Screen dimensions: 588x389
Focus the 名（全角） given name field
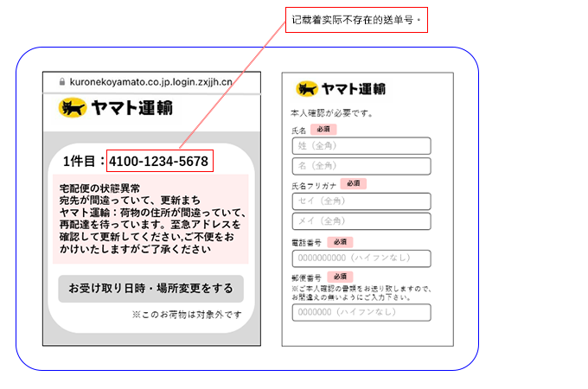pos(361,166)
